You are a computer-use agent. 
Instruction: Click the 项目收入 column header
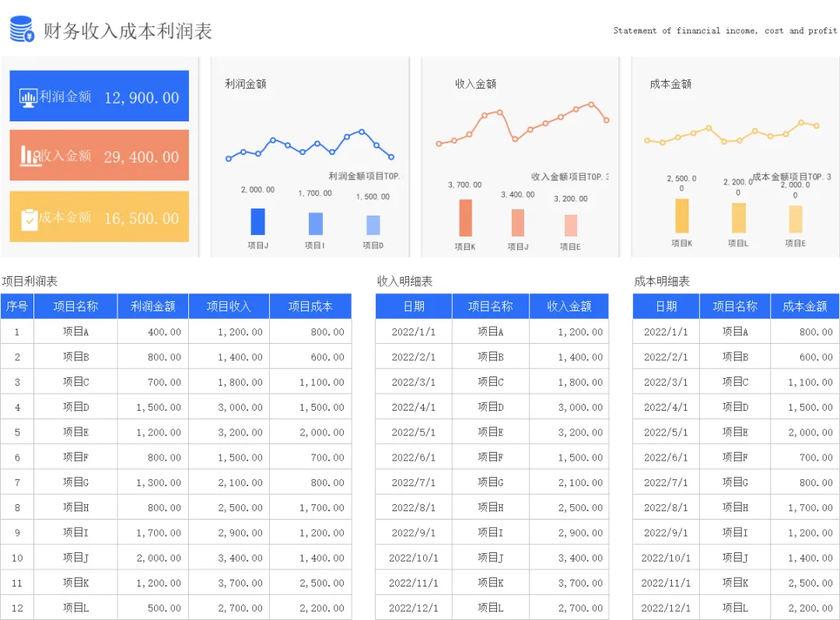pyautogui.click(x=229, y=306)
